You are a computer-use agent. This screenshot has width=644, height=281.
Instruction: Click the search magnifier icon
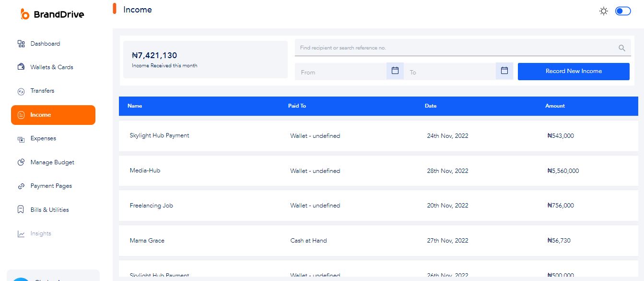coord(622,48)
